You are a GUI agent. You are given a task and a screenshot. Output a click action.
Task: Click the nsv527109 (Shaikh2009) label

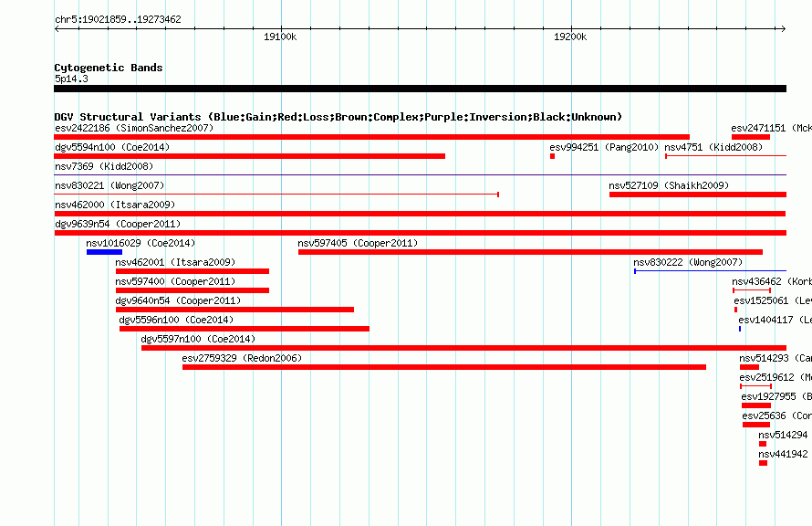[x=669, y=185]
